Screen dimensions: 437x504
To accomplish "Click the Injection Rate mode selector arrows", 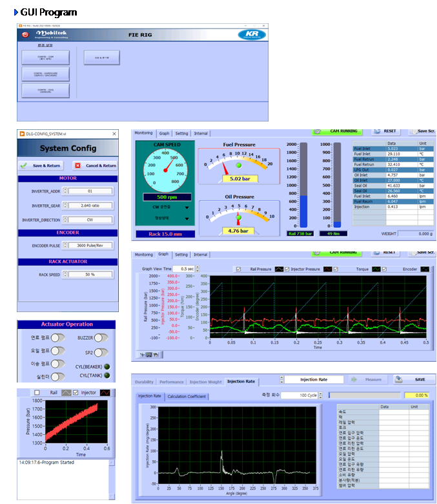I will pos(281,379).
